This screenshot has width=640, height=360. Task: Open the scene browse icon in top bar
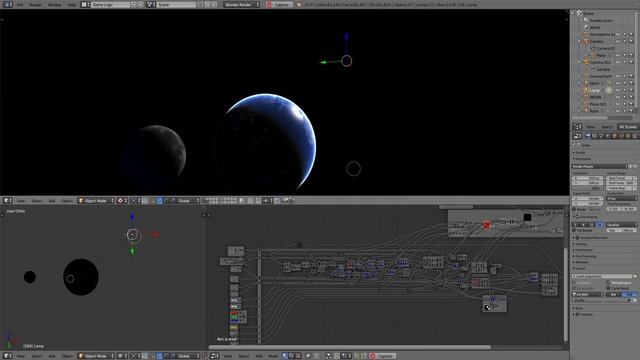[151, 4]
